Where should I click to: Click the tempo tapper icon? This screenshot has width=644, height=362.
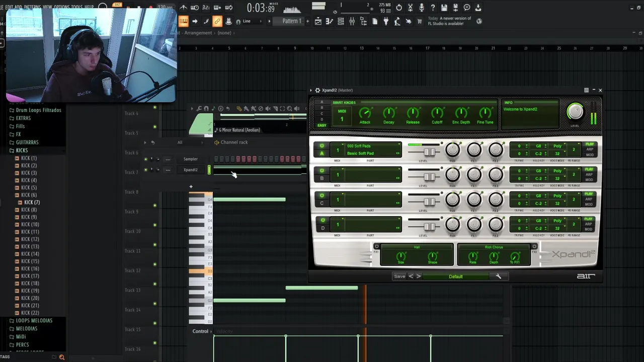tap(397, 21)
